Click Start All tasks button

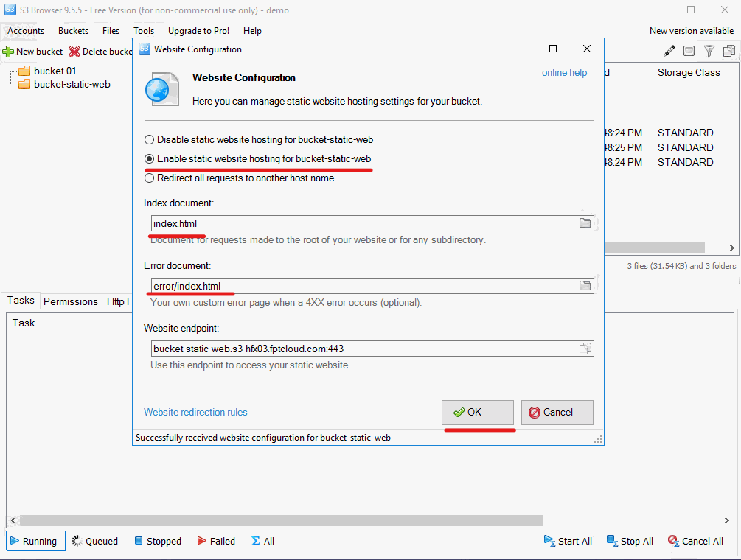coord(568,541)
